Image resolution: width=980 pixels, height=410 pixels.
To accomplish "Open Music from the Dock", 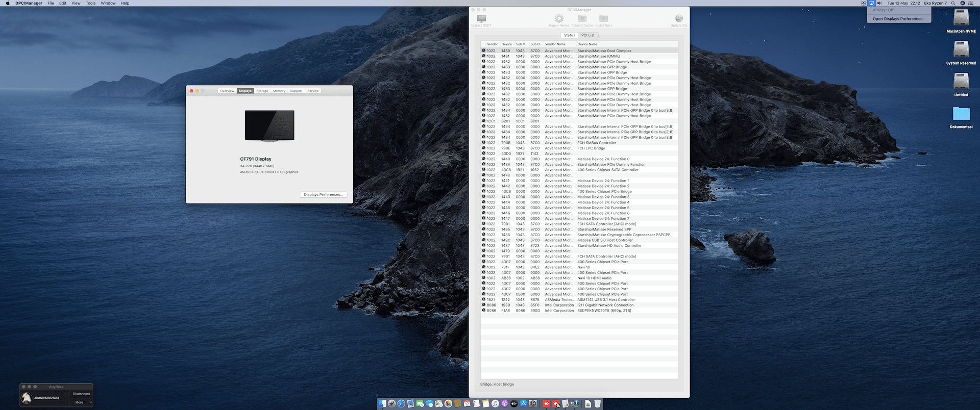I will pyautogui.click(x=495, y=403).
